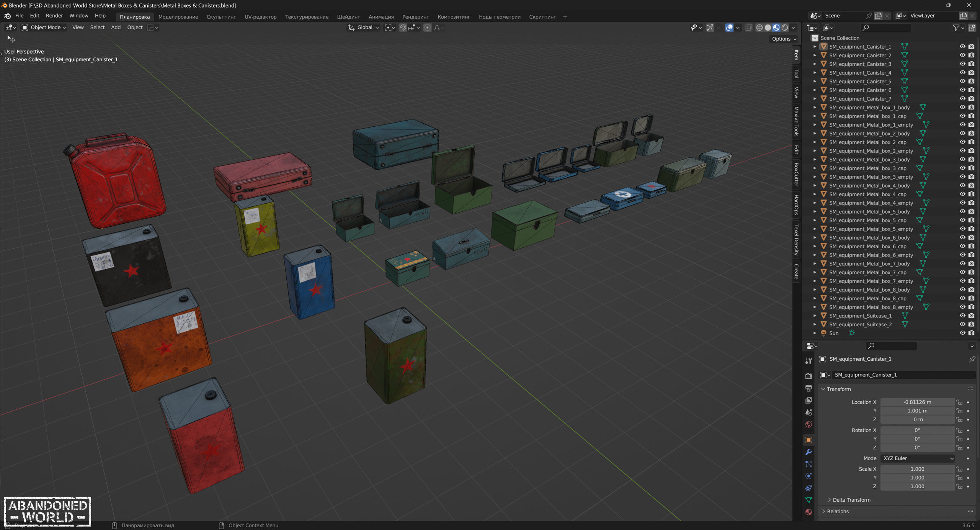The image size is (980, 530).
Task: Switch viewport to Solid shading
Action: 768,28
